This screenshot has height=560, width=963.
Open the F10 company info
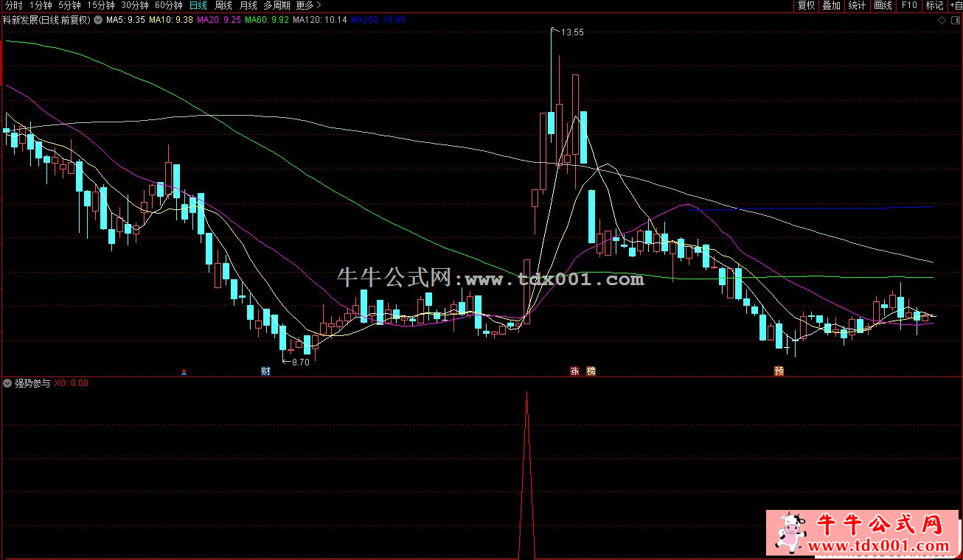coord(909,5)
